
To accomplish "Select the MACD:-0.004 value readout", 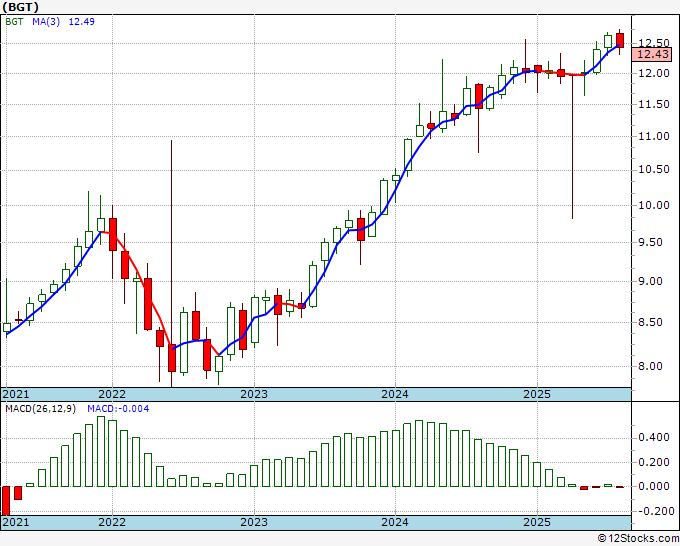I will pos(118,409).
